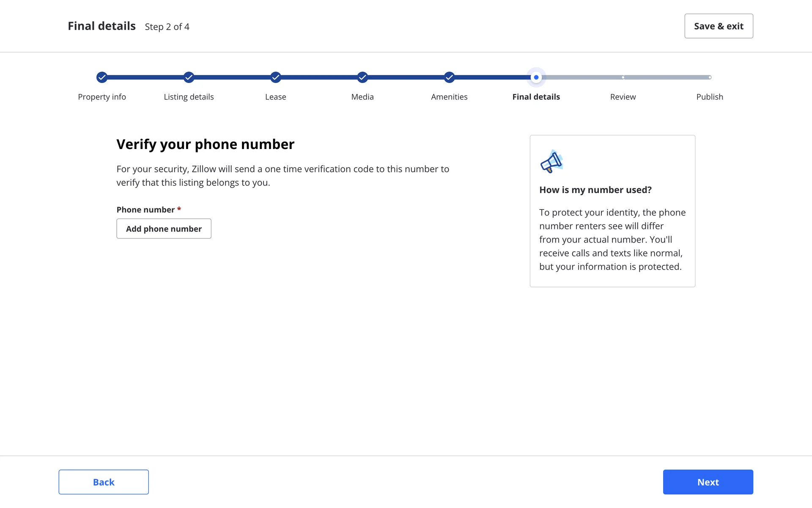Click Save & exit button
The image size is (812, 508).
coord(719,26)
